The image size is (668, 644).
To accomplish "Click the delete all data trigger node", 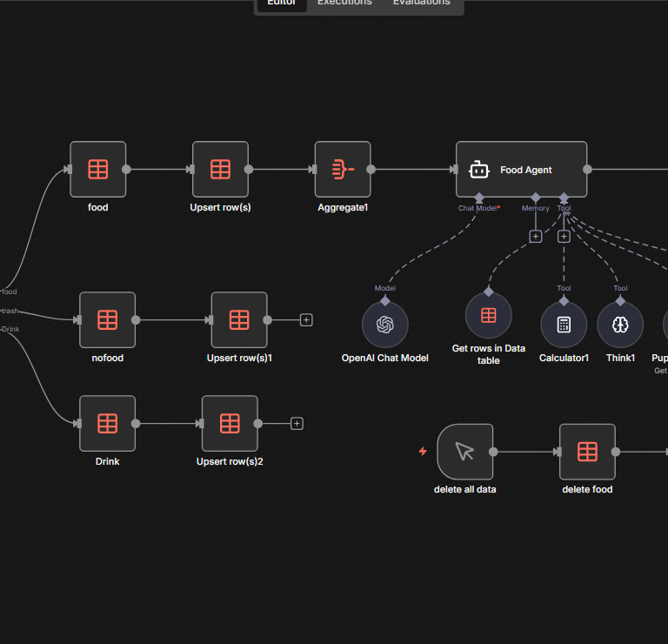I will 464,452.
